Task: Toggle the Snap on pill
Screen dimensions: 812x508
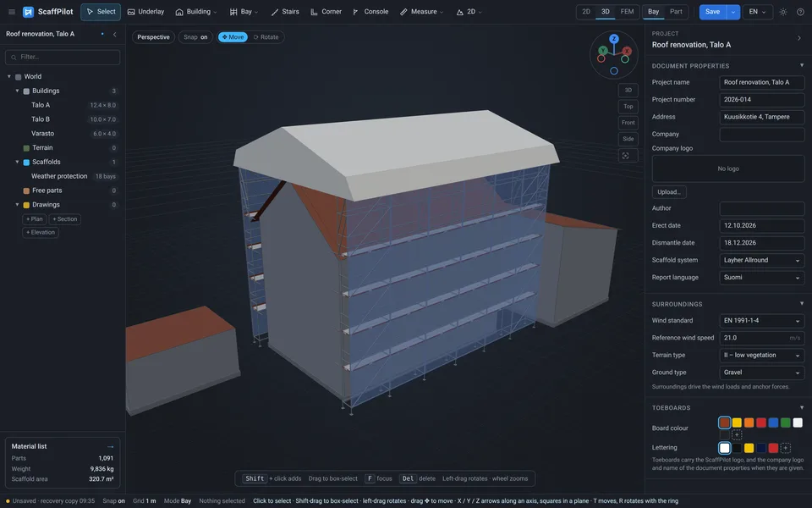Action: coord(195,37)
